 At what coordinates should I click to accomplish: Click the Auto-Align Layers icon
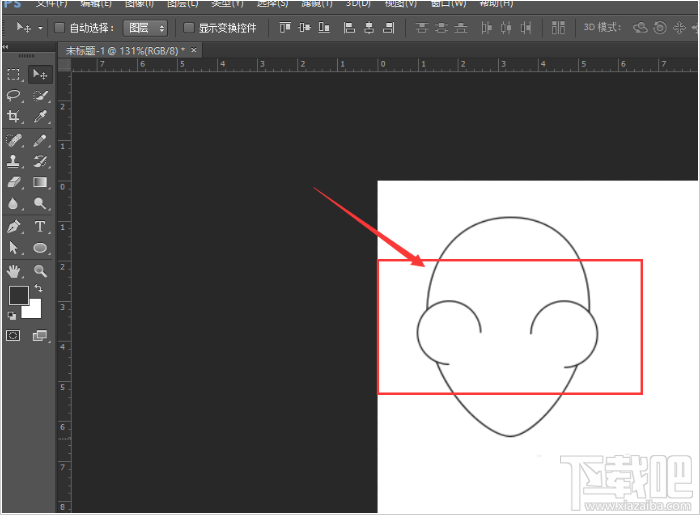pos(558,28)
